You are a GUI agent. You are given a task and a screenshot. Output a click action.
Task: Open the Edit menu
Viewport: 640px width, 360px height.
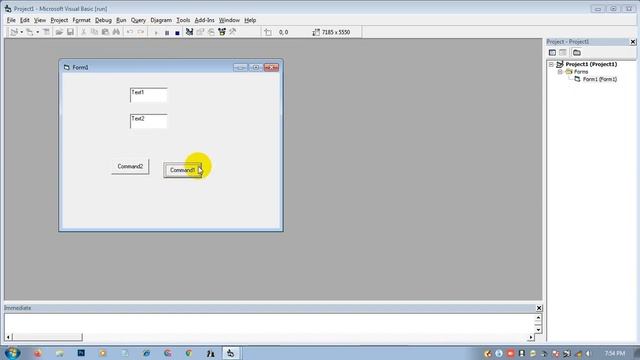tap(24, 20)
